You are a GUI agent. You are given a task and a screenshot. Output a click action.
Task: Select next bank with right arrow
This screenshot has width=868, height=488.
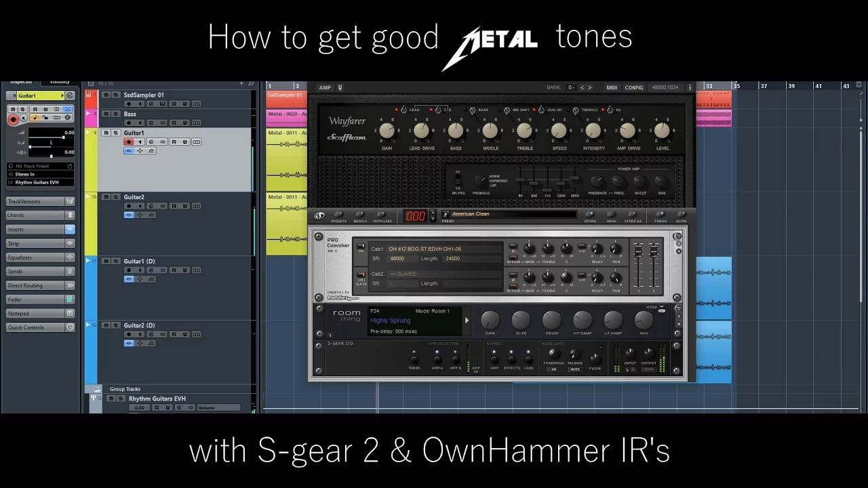click(x=589, y=87)
